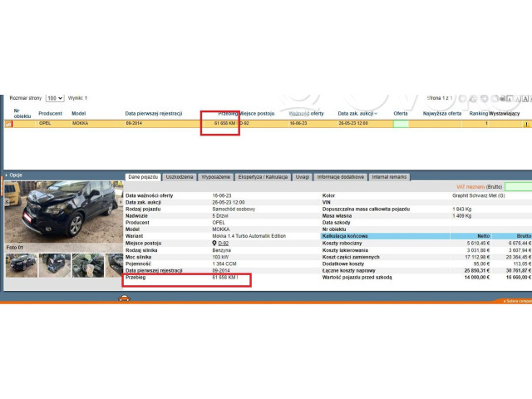Screen dimensions: 532x399
Task: Expand the Opcje panel
Action: [13, 175]
